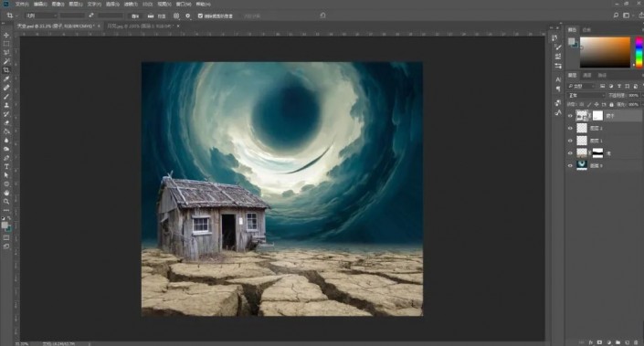Select the Magic Wand tool
Viewport: 644px width, 346px height.
(6, 61)
